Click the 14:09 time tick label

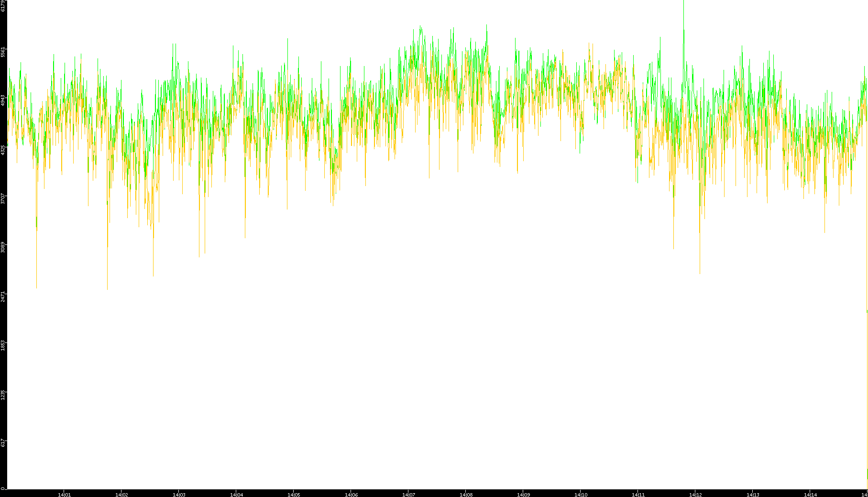[x=523, y=495]
